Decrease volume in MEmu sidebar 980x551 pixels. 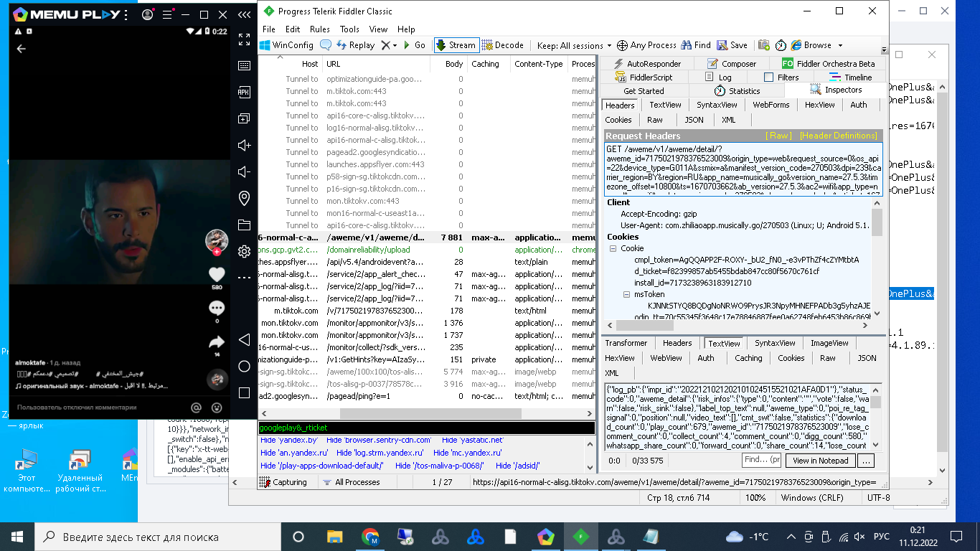(244, 171)
